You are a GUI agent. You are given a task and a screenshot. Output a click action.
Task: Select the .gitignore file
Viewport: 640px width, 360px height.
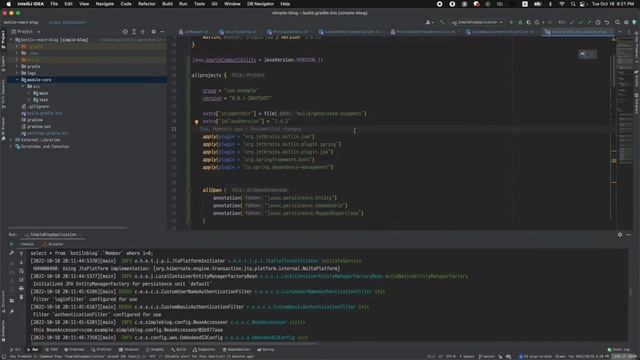coord(35,107)
